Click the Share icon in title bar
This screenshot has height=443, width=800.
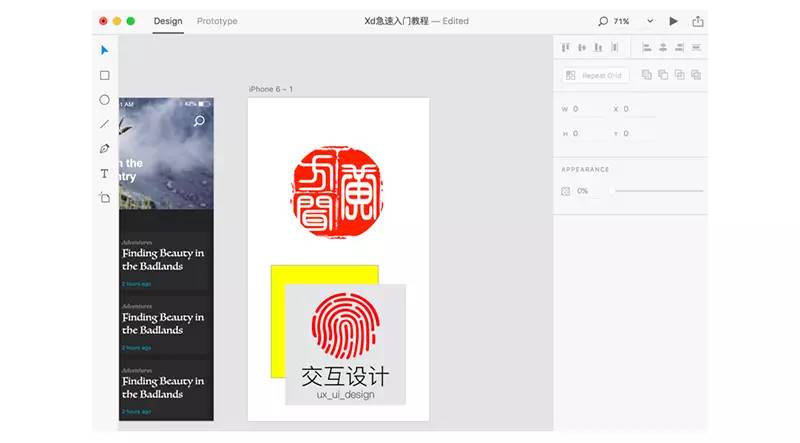[697, 21]
